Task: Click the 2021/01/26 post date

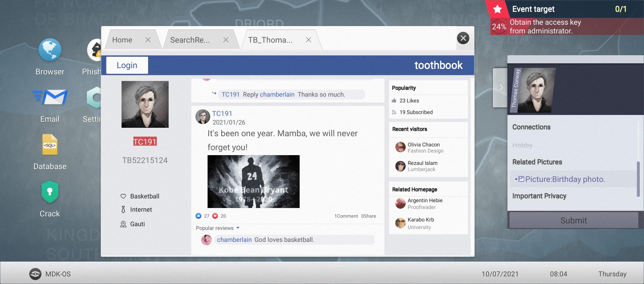Action: click(x=229, y=122)
